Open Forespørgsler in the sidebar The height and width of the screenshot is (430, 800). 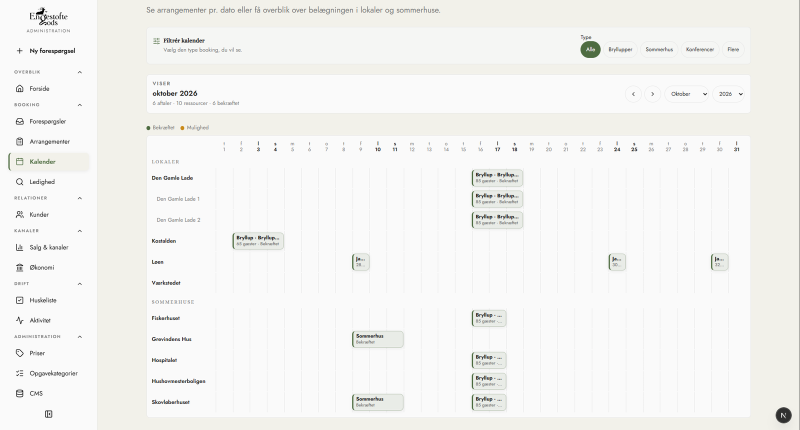48,121
